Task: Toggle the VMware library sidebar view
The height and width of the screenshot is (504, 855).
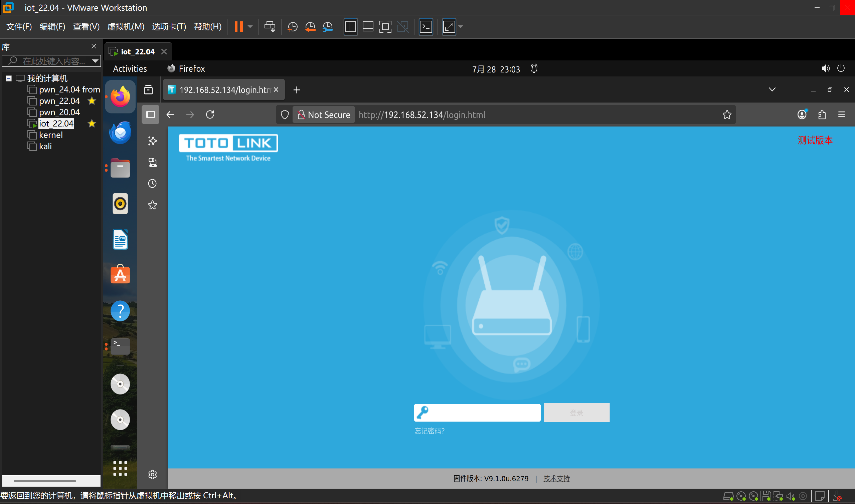Action: click(x=350, y=26)
